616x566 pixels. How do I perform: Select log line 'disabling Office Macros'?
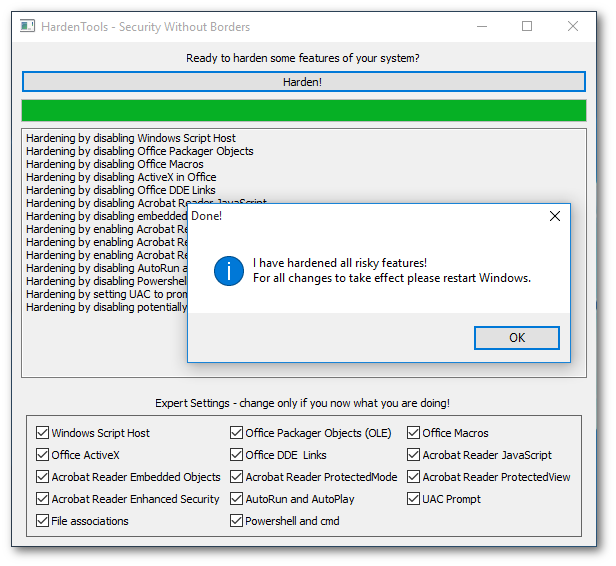115,164
